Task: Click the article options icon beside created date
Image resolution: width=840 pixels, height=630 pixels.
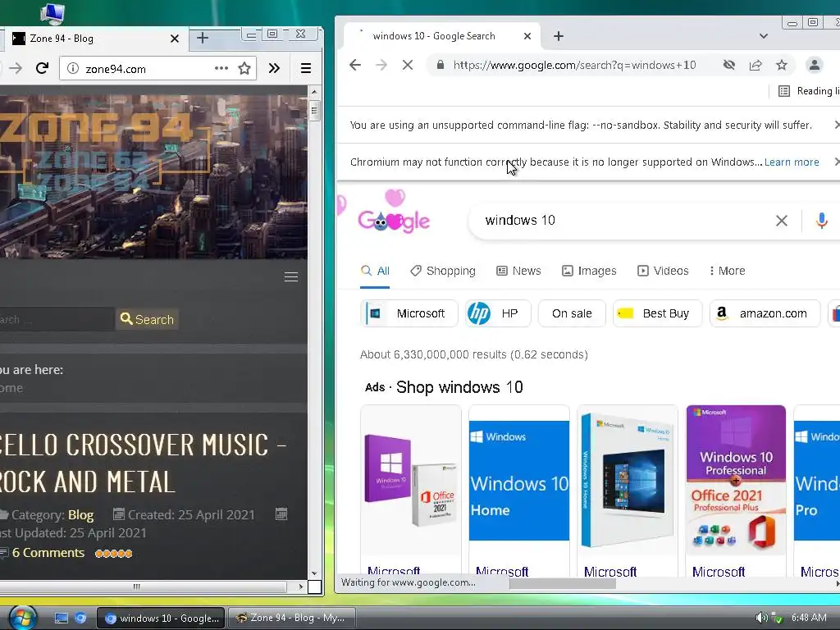Action: (281, 514)
